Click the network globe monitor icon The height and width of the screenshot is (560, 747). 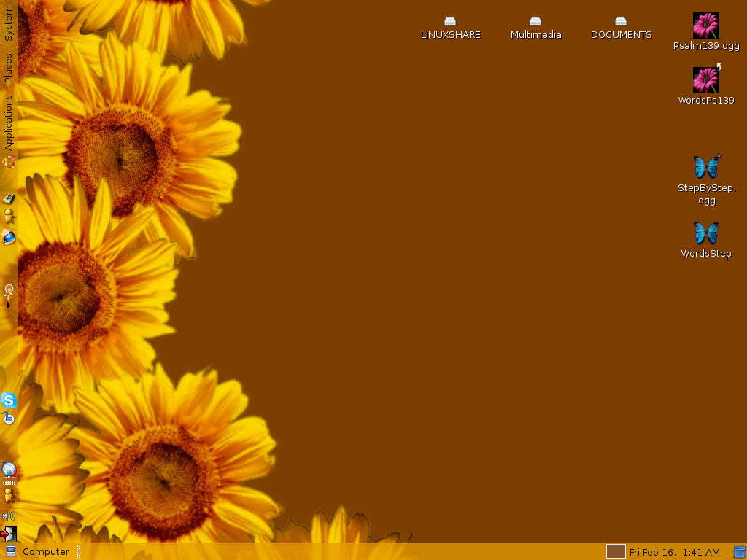(9, 470)
